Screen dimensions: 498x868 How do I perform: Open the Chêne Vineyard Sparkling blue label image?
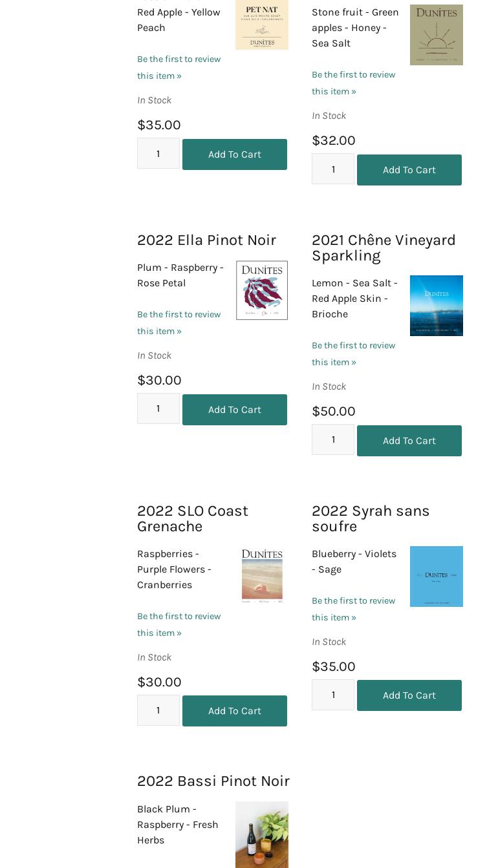pyautogui.click(x=436, y=306)
